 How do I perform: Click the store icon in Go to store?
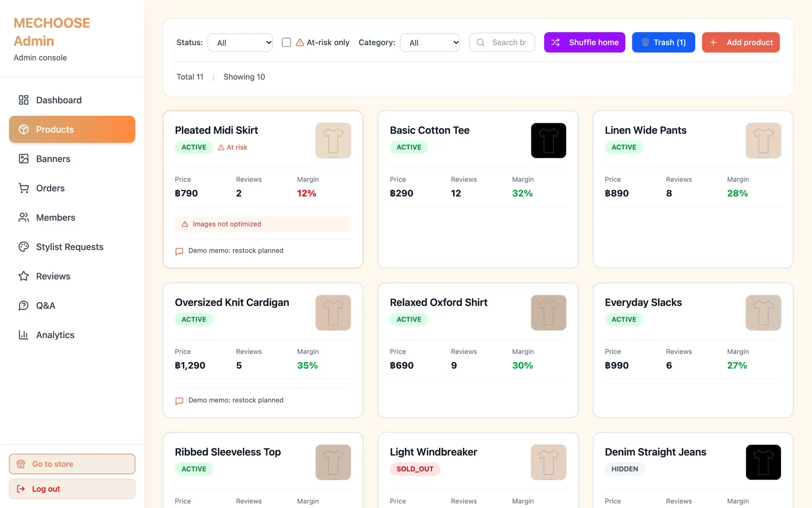tap(21, 464)
